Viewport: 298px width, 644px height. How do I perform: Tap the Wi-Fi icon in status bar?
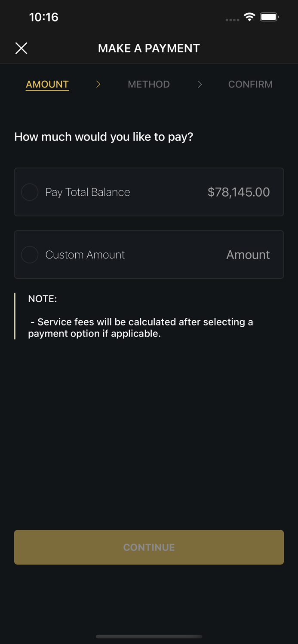point(250,17)
